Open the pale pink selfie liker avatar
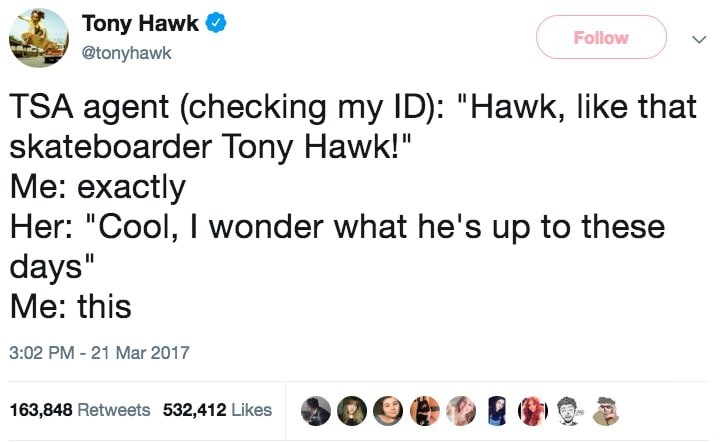 pos(460,410)
